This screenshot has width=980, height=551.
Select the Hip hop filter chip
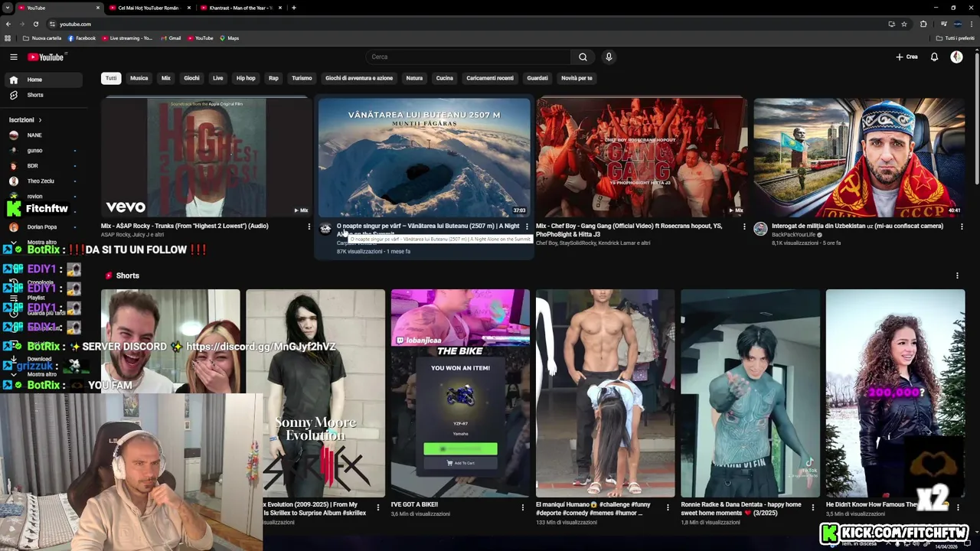point(246,78)
